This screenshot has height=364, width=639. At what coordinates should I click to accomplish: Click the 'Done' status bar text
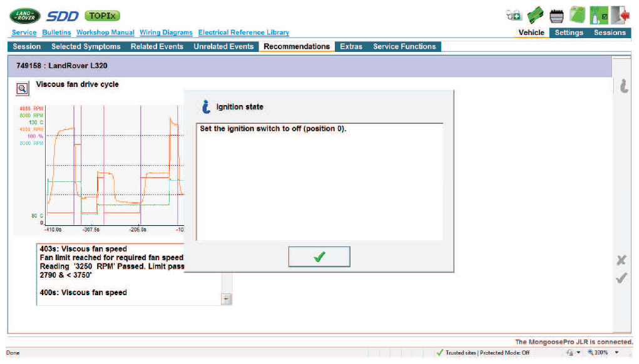tap(13, 353)
